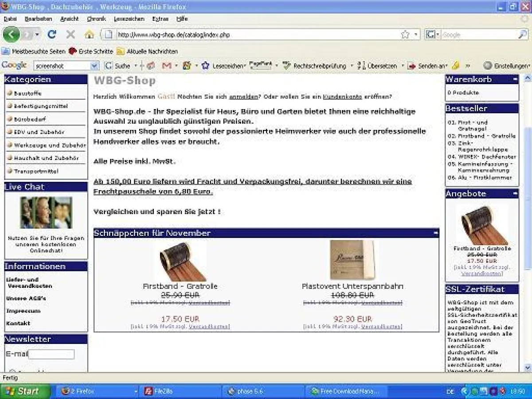The height and width of the screenshot is (399, 532).
Task: Open the Extras menu
Action: click(160, 19)
